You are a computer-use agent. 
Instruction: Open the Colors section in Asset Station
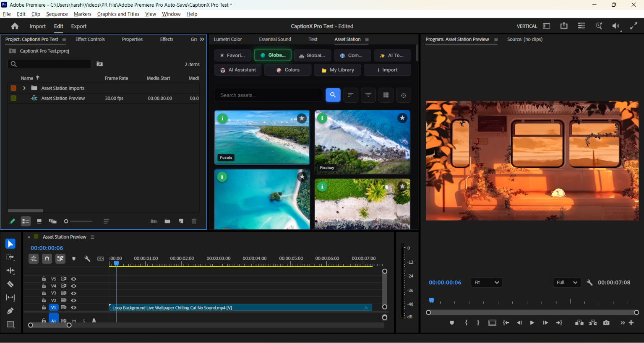tap(288, 70)
